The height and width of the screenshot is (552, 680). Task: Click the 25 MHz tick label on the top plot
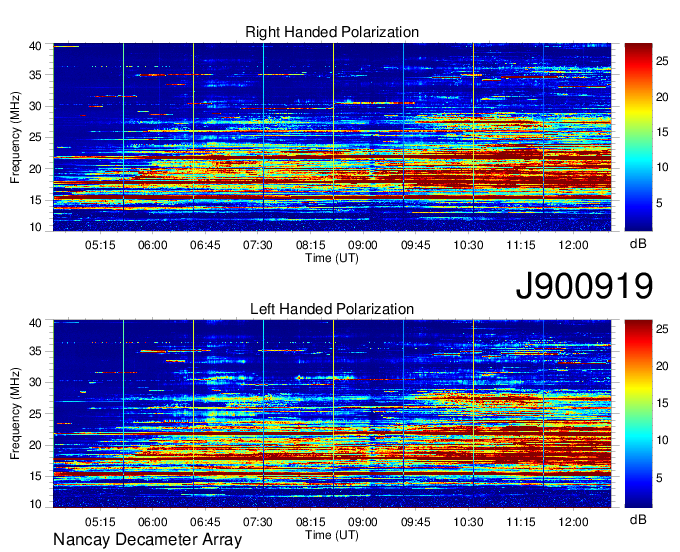click(36, 137)
